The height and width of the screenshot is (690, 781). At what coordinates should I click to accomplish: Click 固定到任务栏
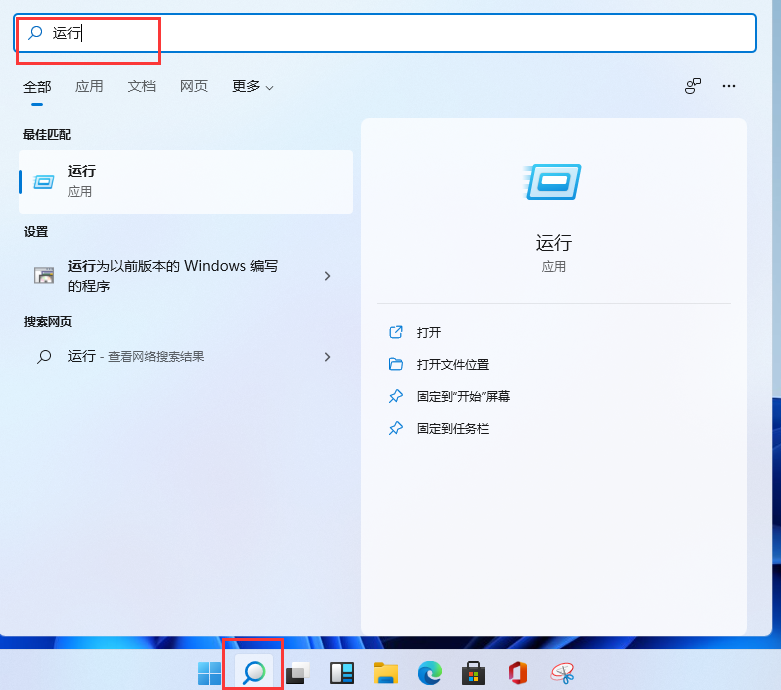point(453,428)
